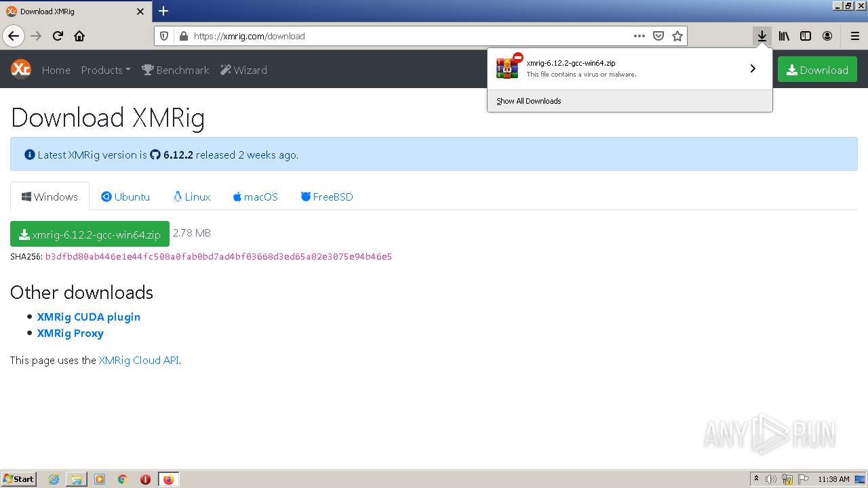The width and height of the screenshot is (868, 488).
Task: Click green Download navbar button
Action: pos(817,70)
